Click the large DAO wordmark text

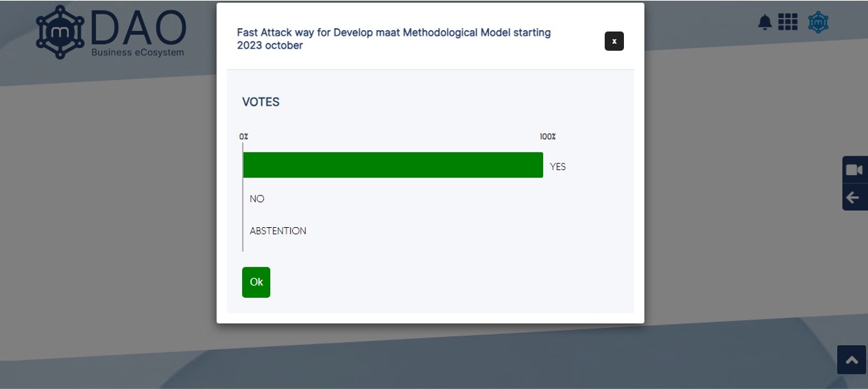coord(138,27)
